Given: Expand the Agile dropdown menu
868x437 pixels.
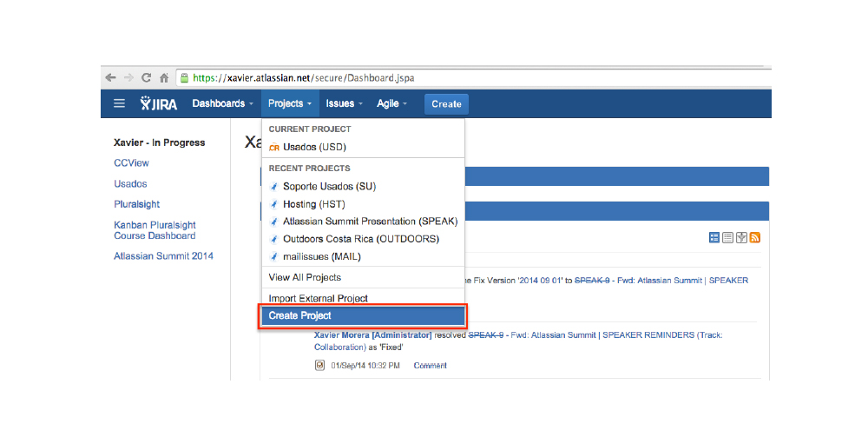Looking at the screenshot, I should point(392,103).
